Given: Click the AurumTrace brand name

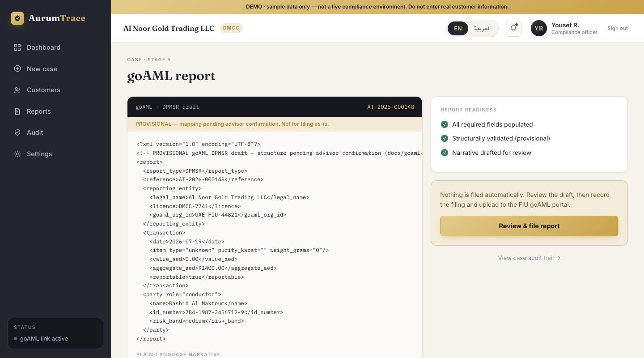Looking at the screenshot, I should [x=57, y=18].
